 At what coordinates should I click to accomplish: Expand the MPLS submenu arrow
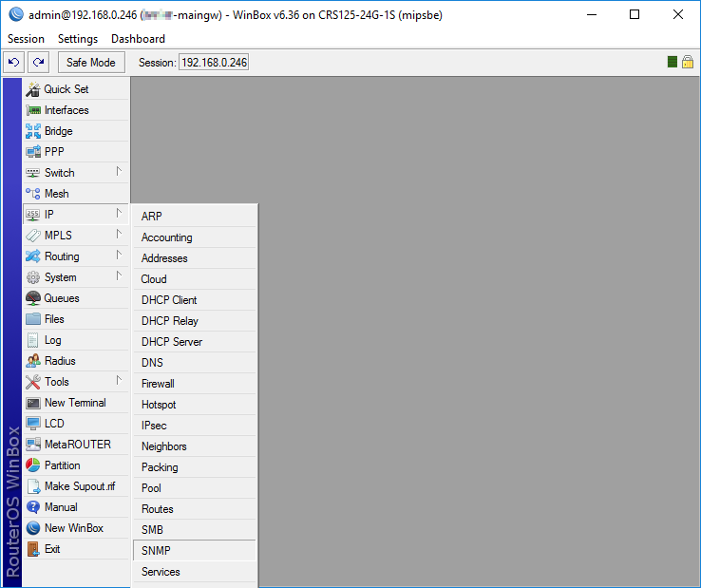(x=119, y=235)
